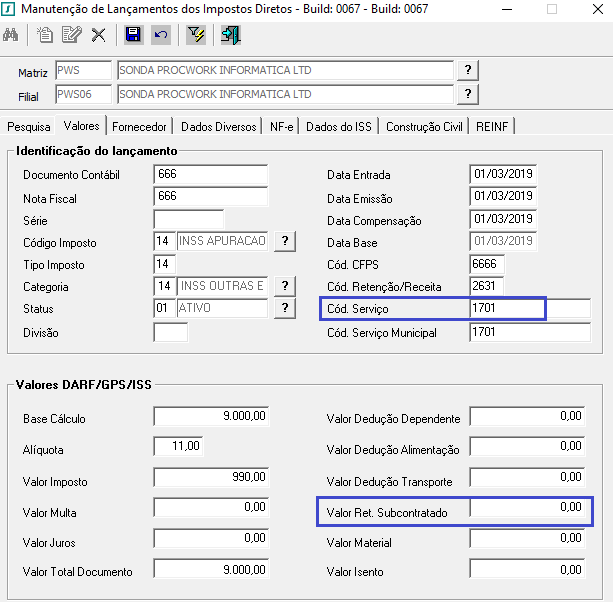Open Status lookup question-mark button

285,308
